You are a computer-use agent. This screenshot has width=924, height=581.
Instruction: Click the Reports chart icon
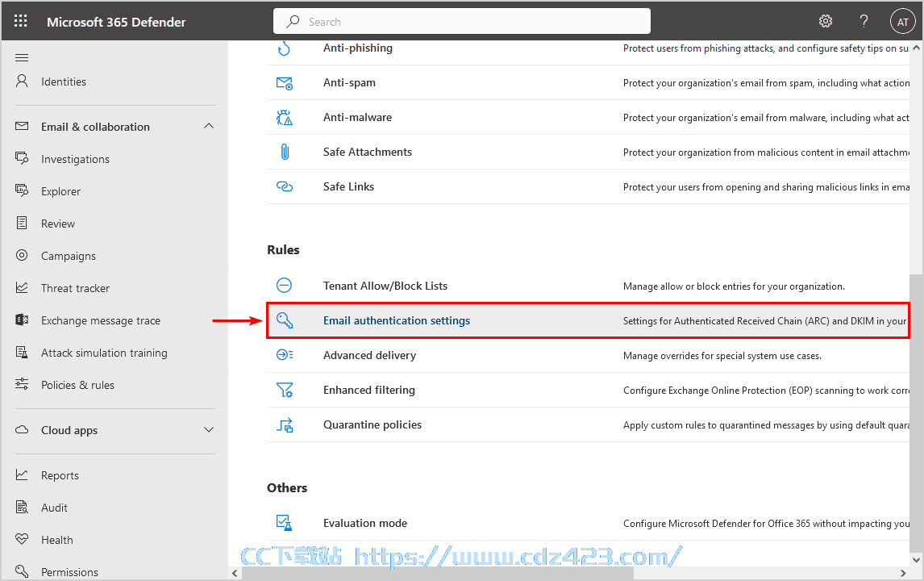click(22, 474)
